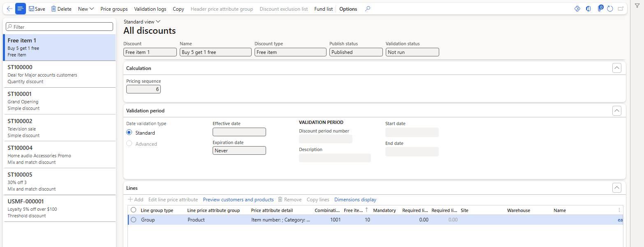Click the Validation status field
The height and width of the screenshot is (247, 644).
(412, 52)
